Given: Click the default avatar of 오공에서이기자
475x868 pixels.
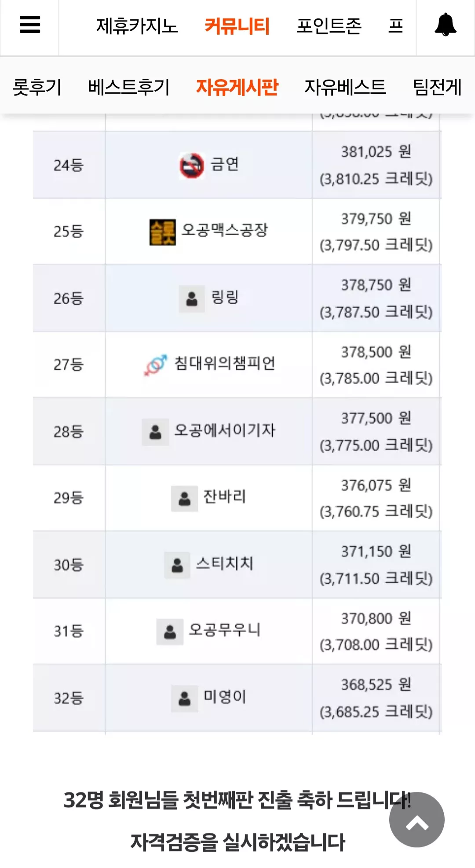Looking at the screenshot, I should tap(155, 432).
